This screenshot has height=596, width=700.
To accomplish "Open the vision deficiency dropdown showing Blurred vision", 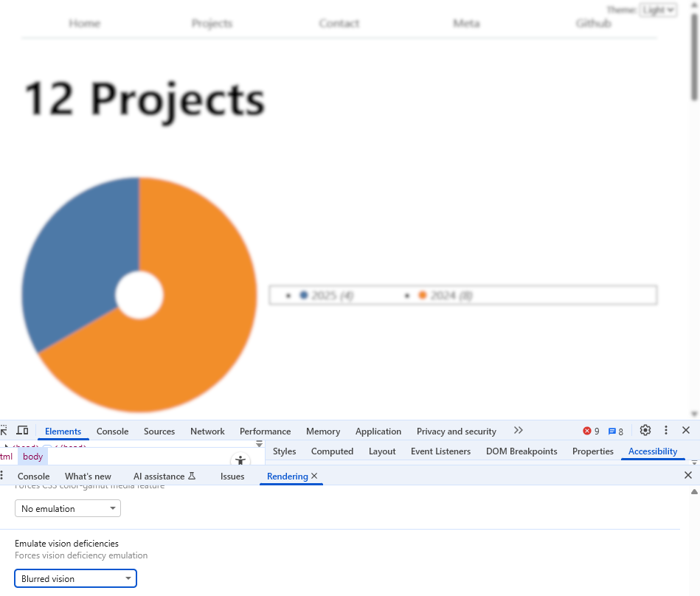I will (x=76, y=579).
